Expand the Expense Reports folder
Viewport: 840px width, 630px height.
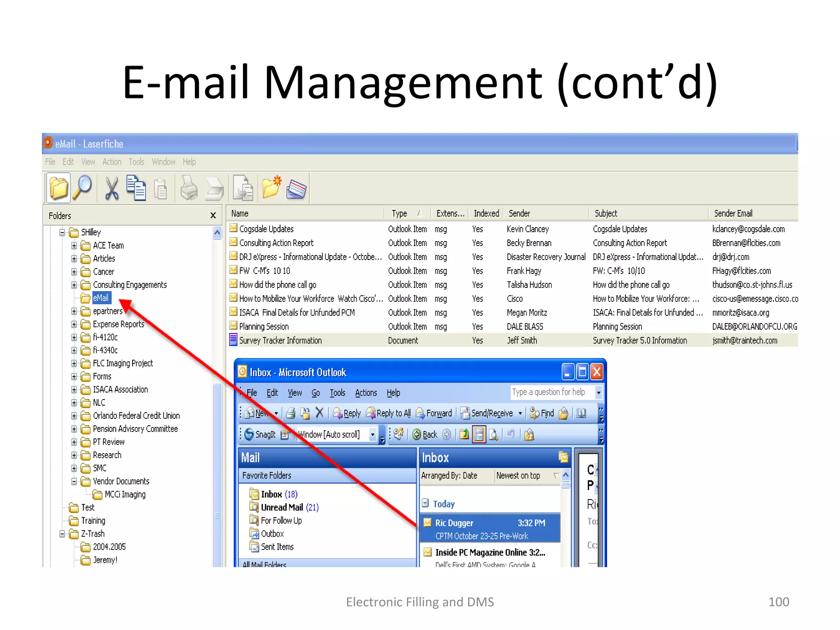(x=74, y=324)
